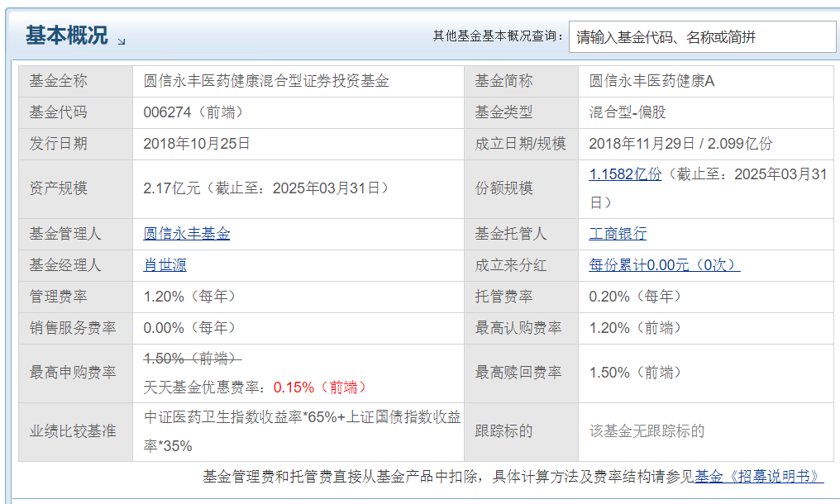840x504 pixels.
Task: Select the label 其他基金基本概况查询：
Action: coord(499,36)
